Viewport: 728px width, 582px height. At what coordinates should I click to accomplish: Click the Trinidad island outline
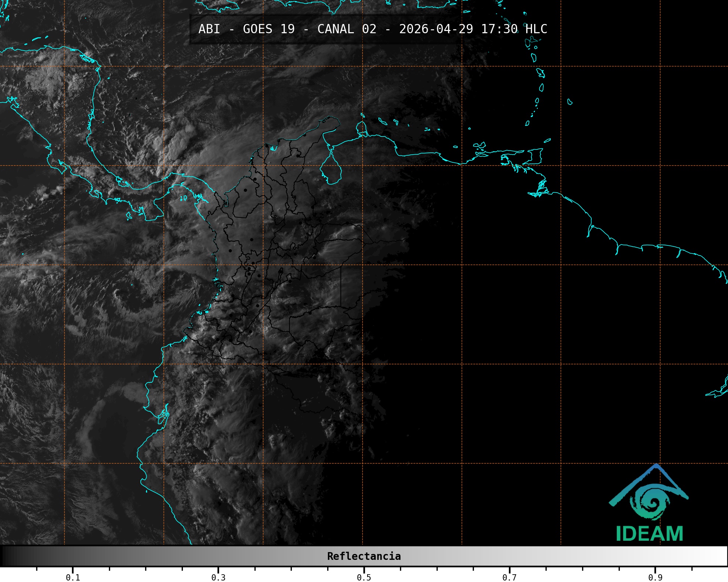coord(536,156)
